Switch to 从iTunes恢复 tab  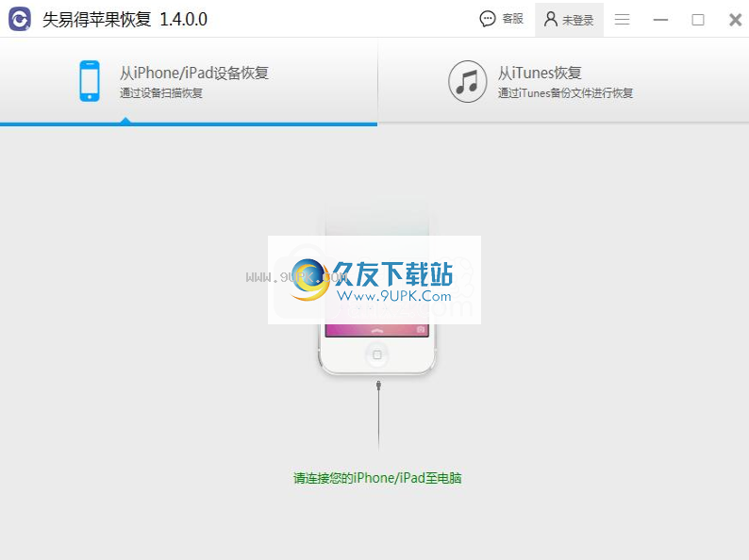tap(564, 81)
